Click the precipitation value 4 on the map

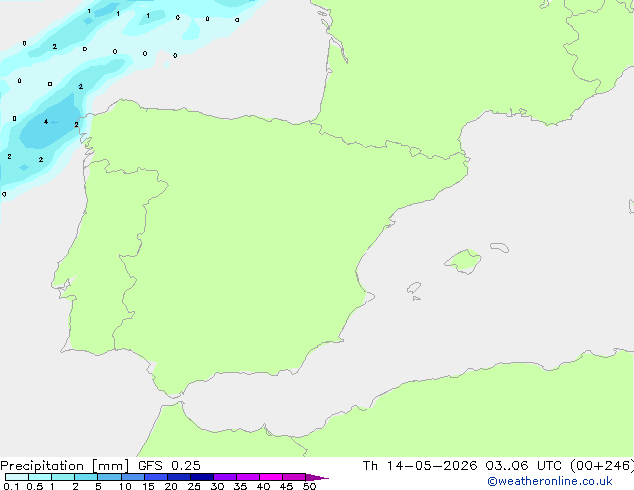point(46,121)
